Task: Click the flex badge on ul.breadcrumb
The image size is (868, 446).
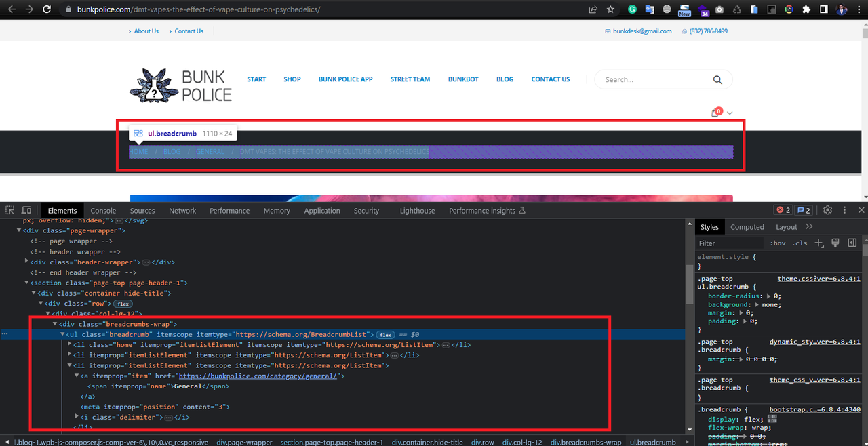Action: pyautogui.click(x=386, y=335)
